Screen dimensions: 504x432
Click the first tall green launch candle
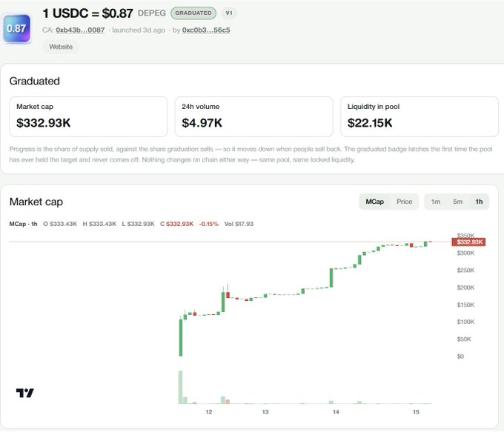pos(181,337)
